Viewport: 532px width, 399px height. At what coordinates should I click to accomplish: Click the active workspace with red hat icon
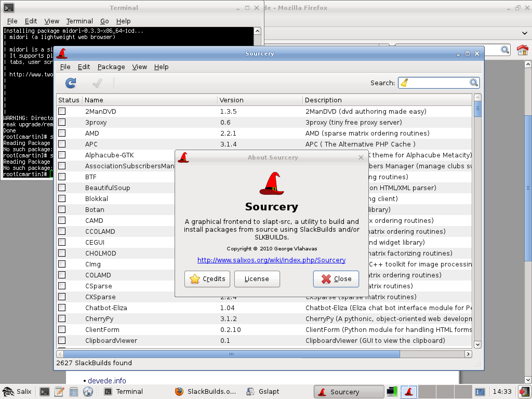(409, 392)
